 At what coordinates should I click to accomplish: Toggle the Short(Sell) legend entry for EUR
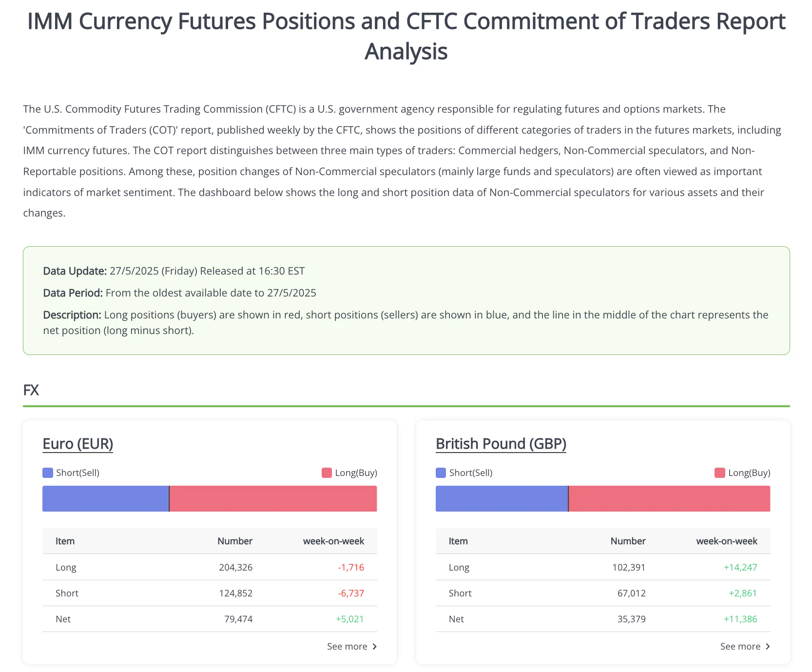(x=71, y=472)
